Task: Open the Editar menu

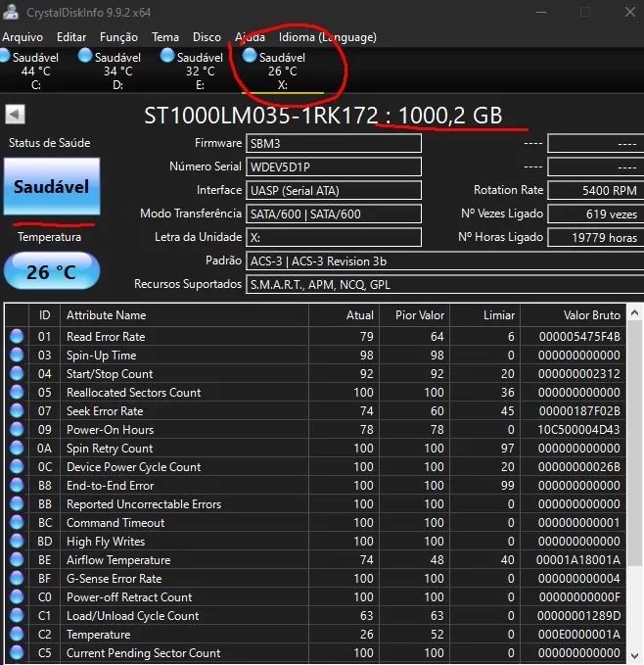Action: (x=71, y=37)
